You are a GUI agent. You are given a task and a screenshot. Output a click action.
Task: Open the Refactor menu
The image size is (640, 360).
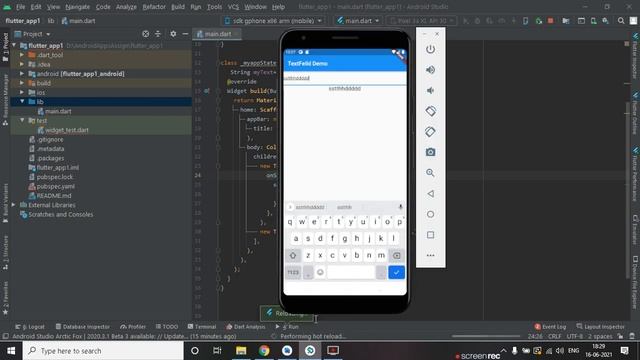point(154,7)
